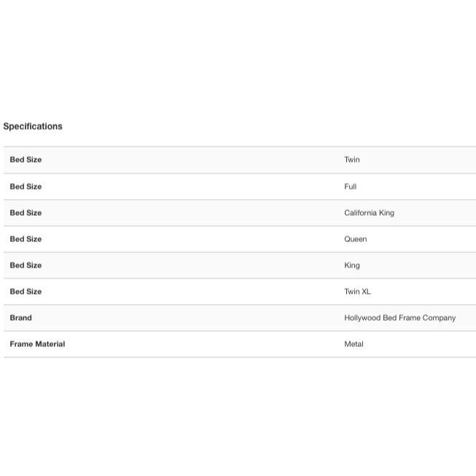Click the word California in the specifications
Screen dimensions: 476x476
(361, 213)
